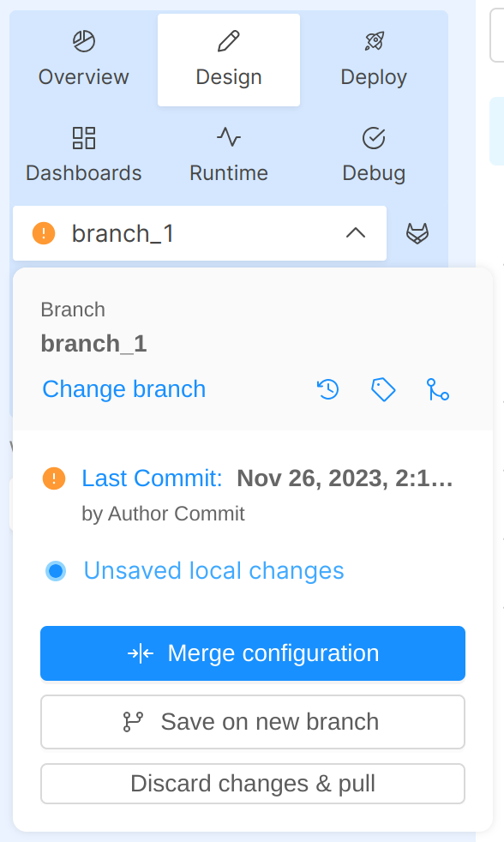Open the Change branch link
Image resolution: width=504 pixels, height=842 pixels.
pos(123,389)
